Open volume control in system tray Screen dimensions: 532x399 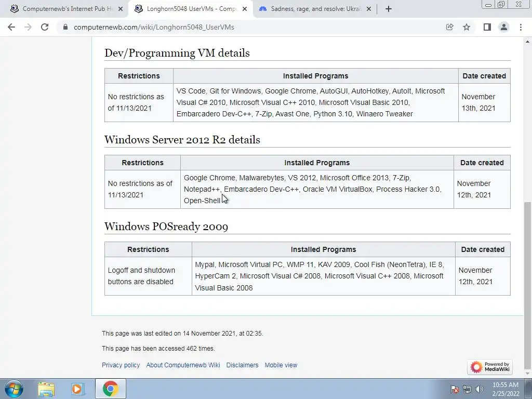point(480,389)
